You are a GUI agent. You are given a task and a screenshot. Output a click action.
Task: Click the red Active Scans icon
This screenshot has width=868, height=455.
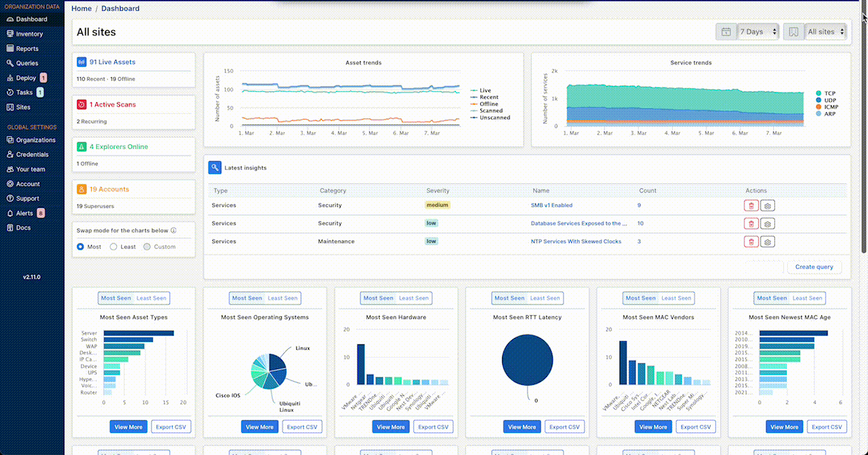click(81, 105)
